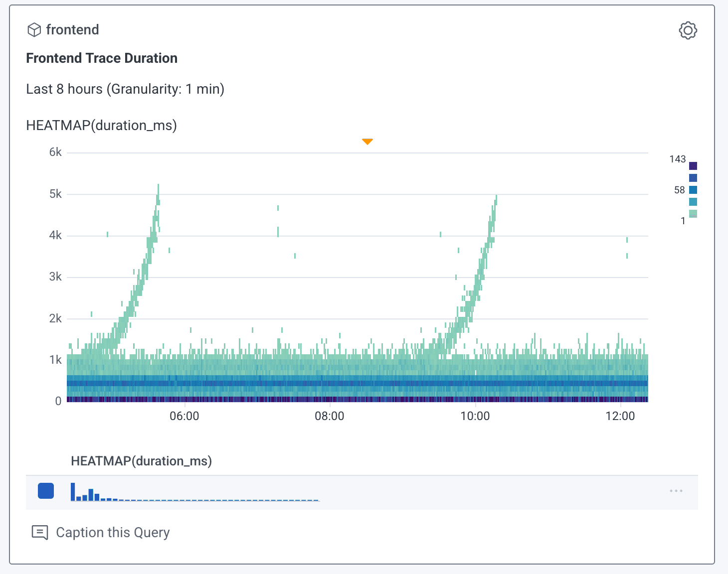Click the Caption this Query comment icon

pyautogui.click(x=40, y=532)
